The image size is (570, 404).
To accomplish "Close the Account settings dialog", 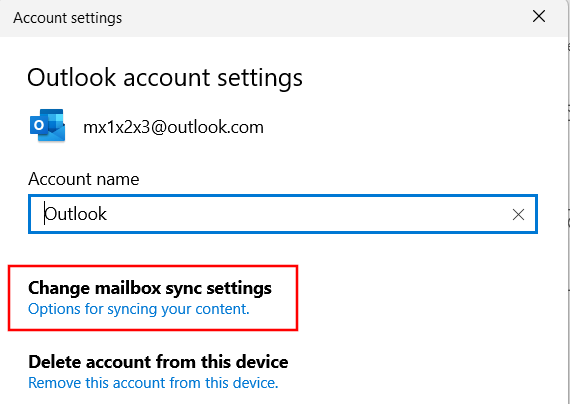I will point(539,16).
